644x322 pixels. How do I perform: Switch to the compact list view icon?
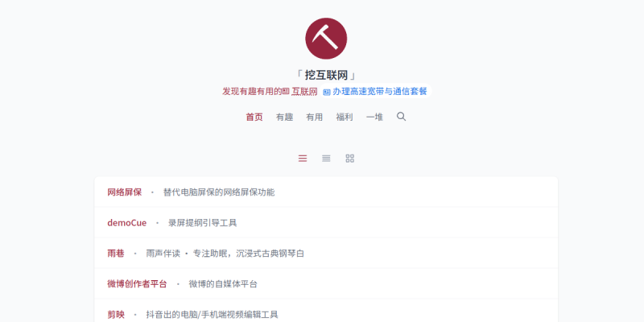(326, 159)
